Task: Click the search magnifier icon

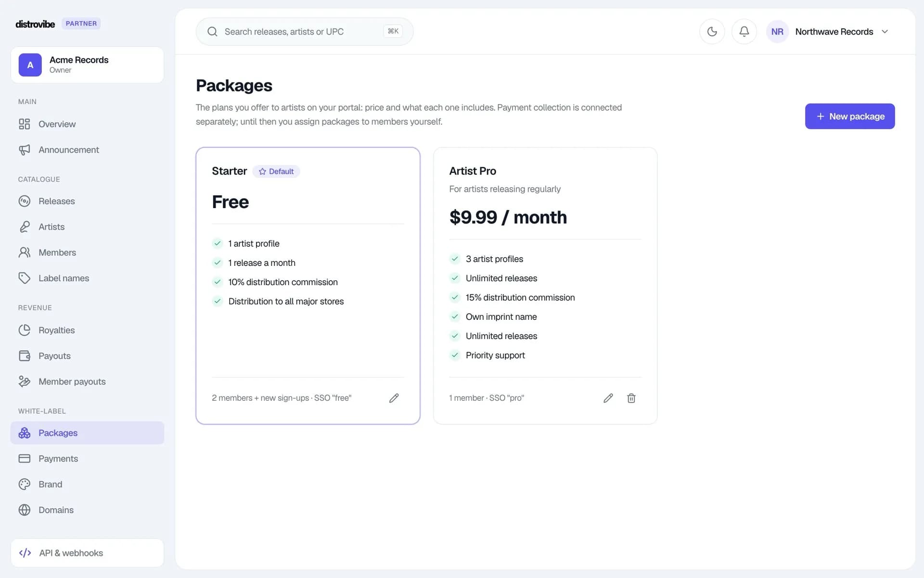Action: pyautogui.click(x=212, y=32)
